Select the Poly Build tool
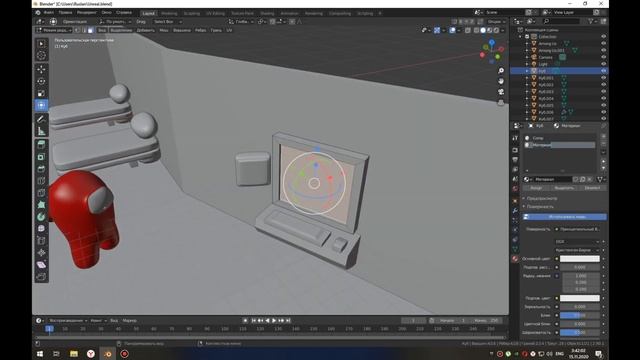 (41, 204)
